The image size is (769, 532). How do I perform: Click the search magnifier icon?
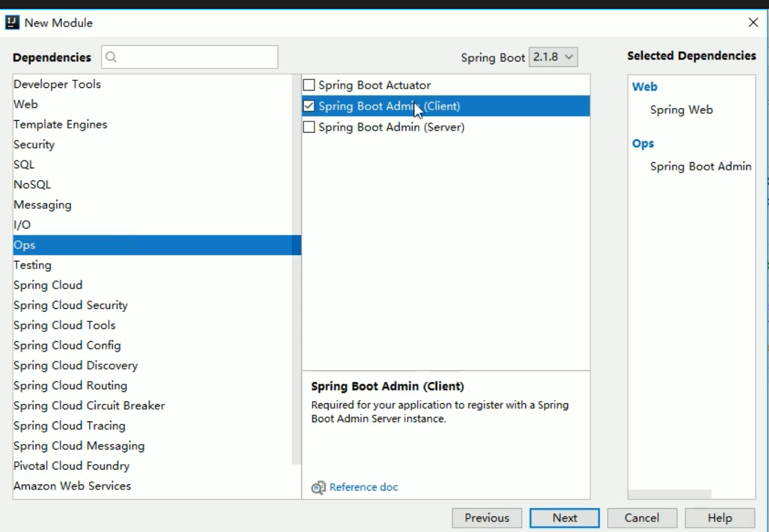111,57
